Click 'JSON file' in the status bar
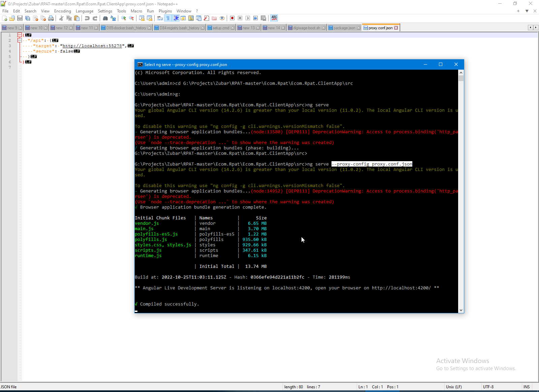Screen dimensions: 539x392 [9, 387]
